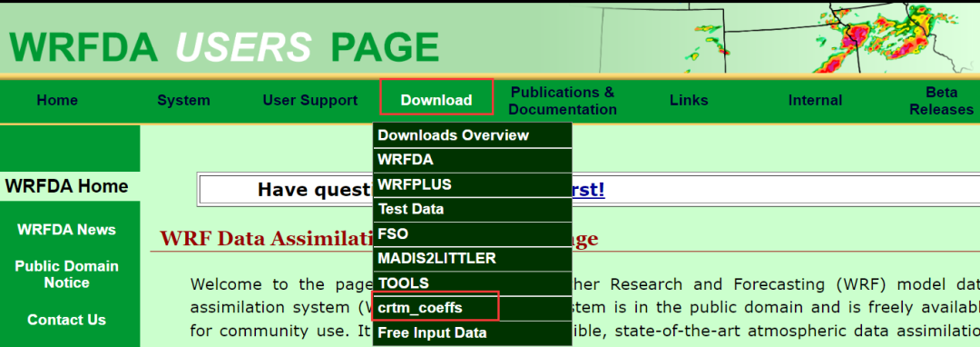
Task: Select Downloads Overview from dropdown
Action: point(473,135)
